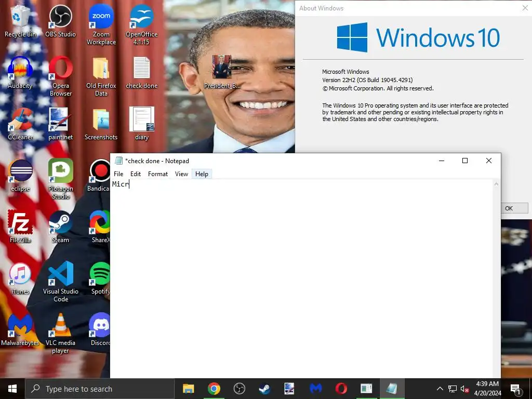Click the Notepad taskbar button
This screenshot has height=399, width=532.
[392, 389]
